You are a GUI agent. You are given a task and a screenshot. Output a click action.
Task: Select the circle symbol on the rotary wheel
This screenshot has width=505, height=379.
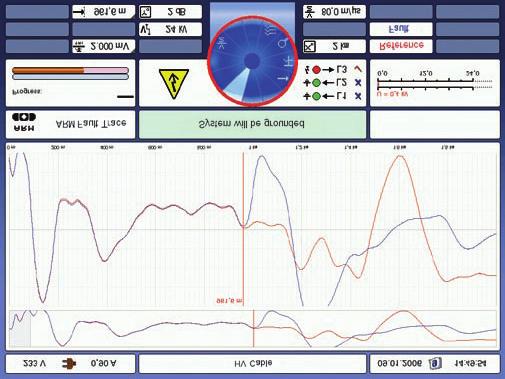(283, 43)
